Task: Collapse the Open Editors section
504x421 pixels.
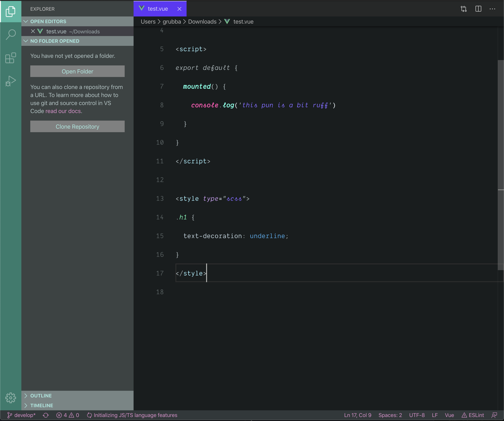Action: 48,21
